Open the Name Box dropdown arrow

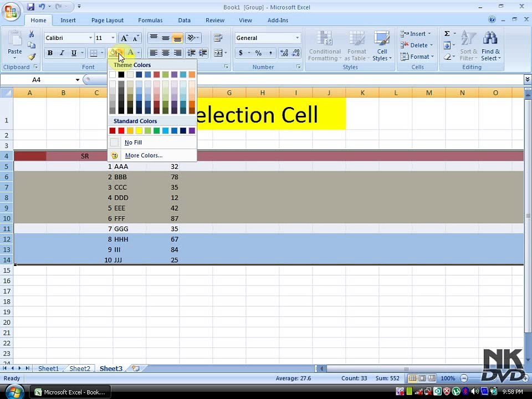(78, 80)
